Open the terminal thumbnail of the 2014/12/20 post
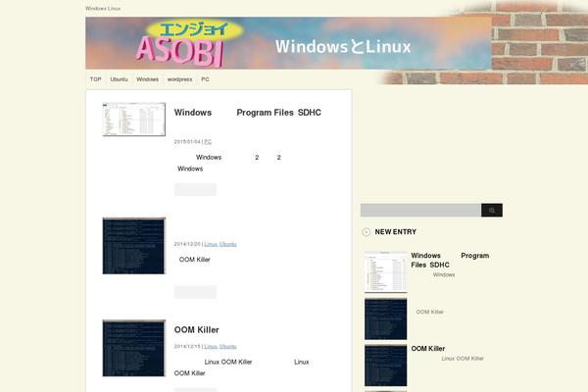The image size is (588, 392). [x=134, y=246]
